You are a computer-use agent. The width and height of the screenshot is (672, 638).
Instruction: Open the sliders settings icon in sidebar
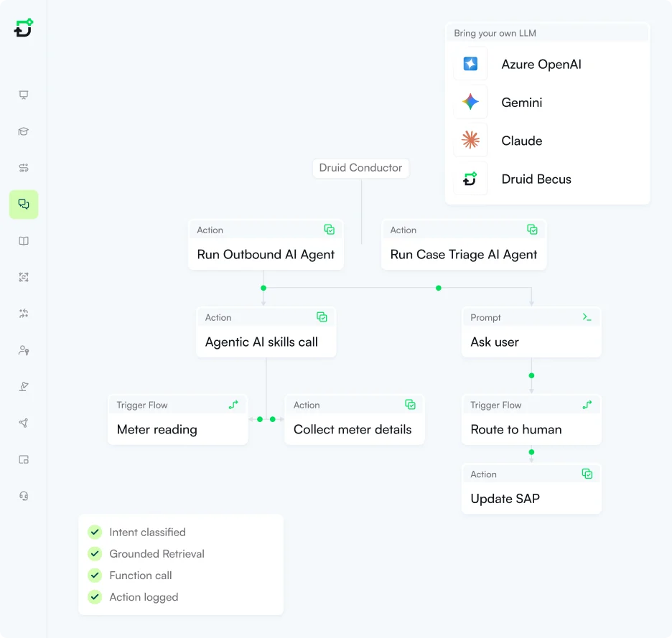tap(24, 168)
